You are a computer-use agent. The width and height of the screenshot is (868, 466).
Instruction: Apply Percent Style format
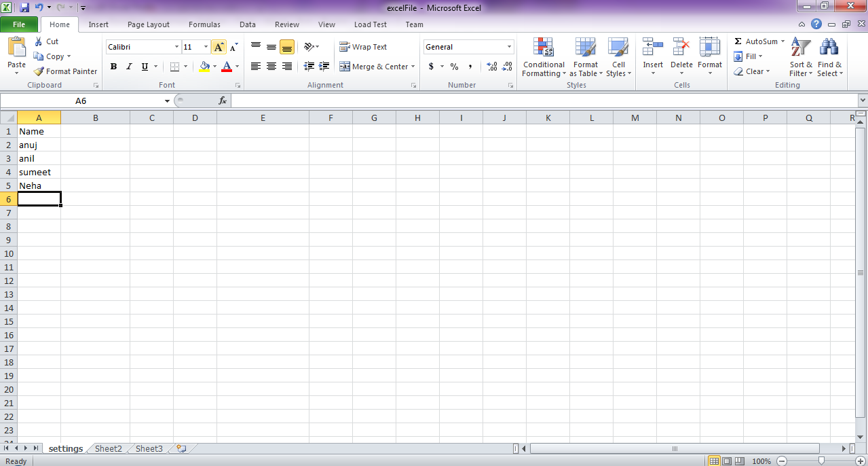click(454, 67)
